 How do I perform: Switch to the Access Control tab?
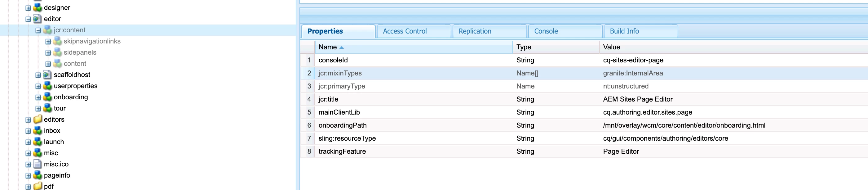point(404,31)
